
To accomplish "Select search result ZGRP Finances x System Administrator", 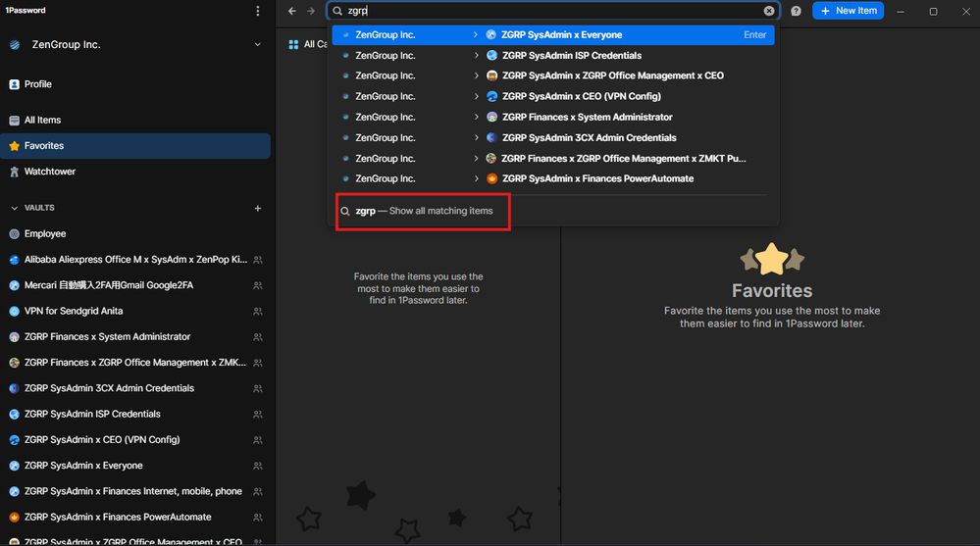I will [x=553, y=117].
